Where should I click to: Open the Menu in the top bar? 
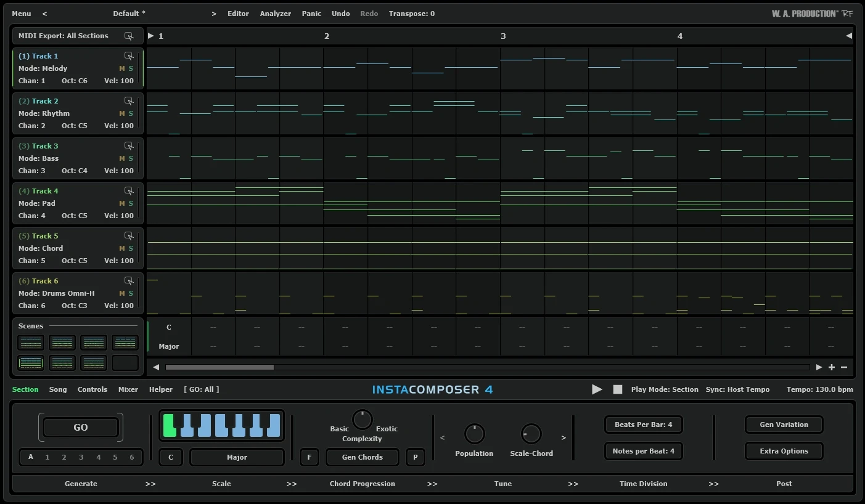pyautogui.click(x=22, y=14)
